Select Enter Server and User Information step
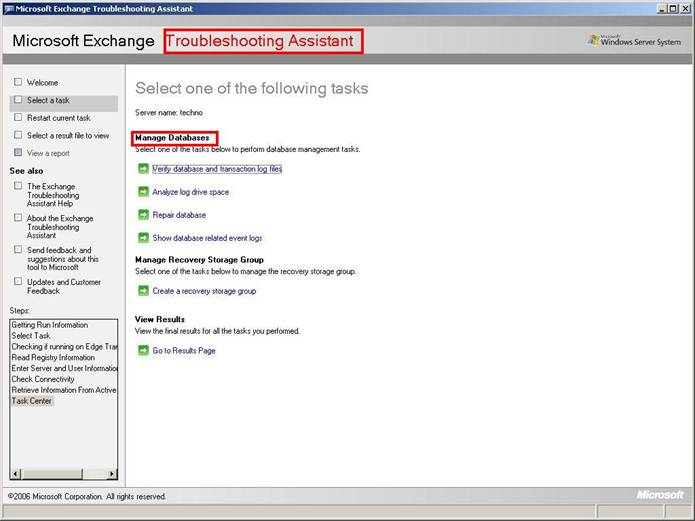 click(x=64, y=368)
